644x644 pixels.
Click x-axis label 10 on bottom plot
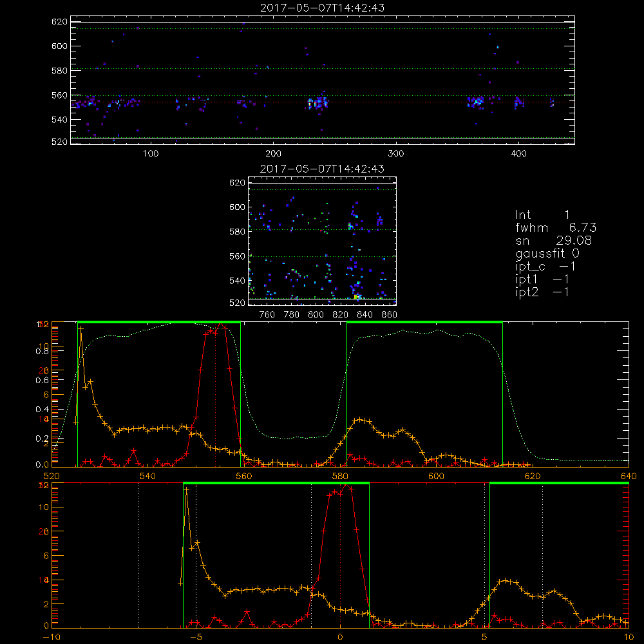tap(629, 637)
